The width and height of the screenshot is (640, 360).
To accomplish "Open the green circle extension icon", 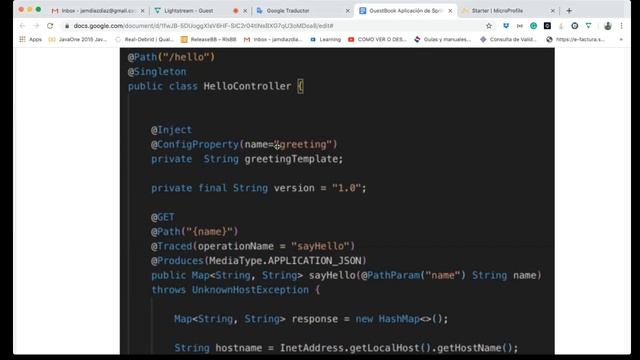I will (x=533, y=26).
